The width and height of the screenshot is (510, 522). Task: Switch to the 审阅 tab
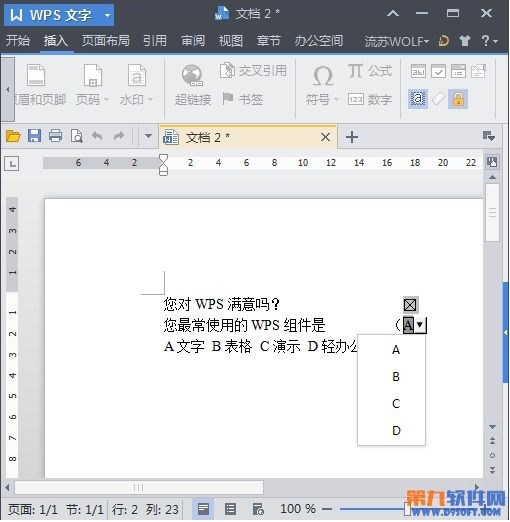(x=193, y=41)
